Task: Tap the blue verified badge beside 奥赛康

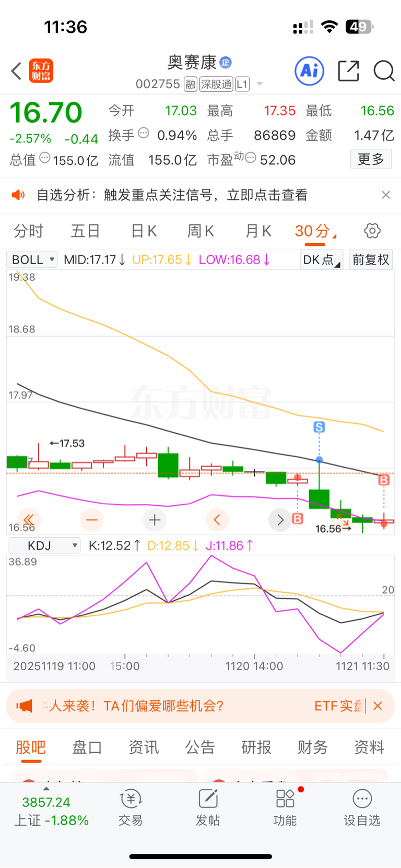Action: [x=226, y=62]
